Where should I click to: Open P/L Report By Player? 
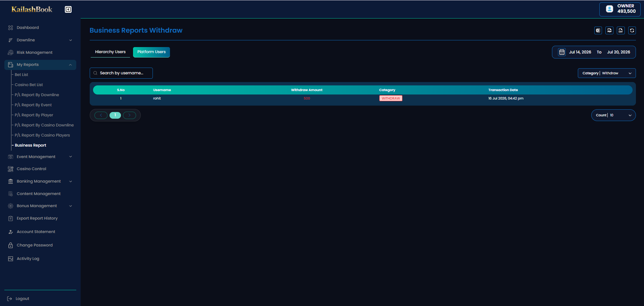pyautogui.click(x=34, y=115)
